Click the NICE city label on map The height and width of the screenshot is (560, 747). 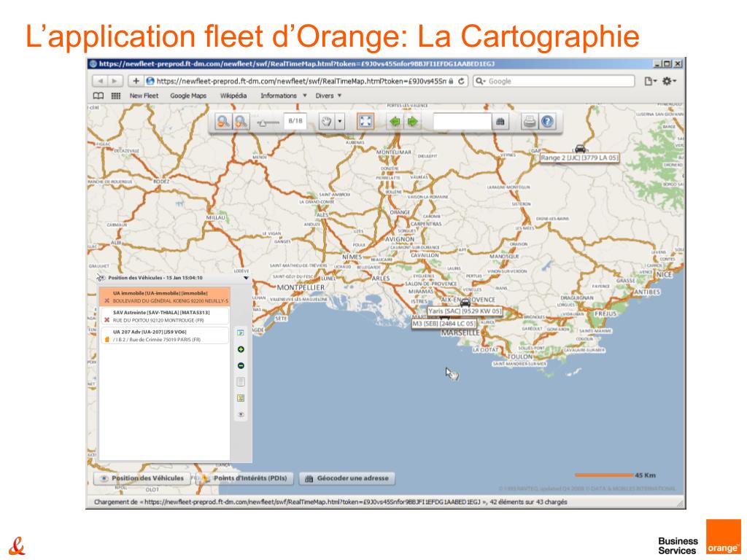pos(664,275)
